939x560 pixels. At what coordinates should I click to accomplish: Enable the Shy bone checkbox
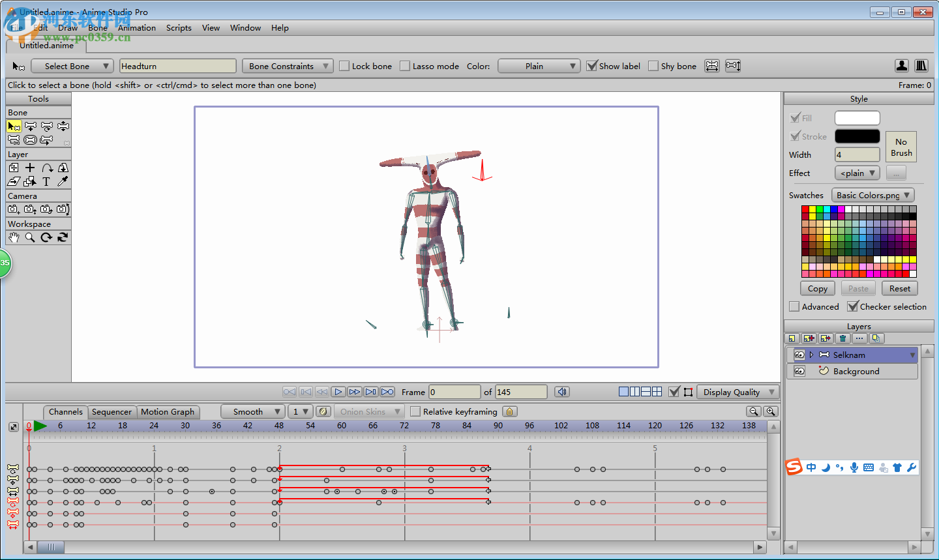(x=653, y=65)
